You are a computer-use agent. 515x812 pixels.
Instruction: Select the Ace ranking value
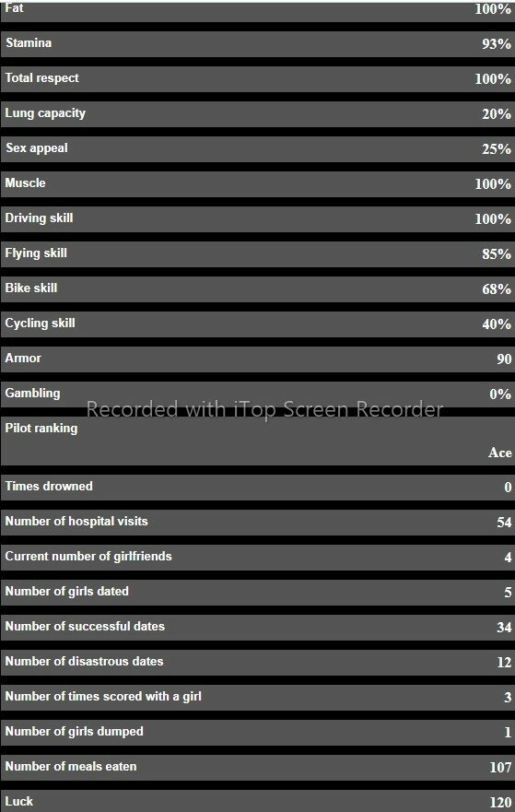500,453
